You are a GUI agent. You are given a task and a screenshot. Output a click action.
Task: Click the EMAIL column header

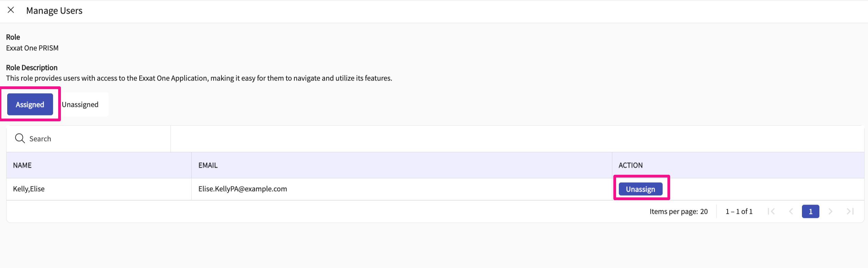click(208, 165)
